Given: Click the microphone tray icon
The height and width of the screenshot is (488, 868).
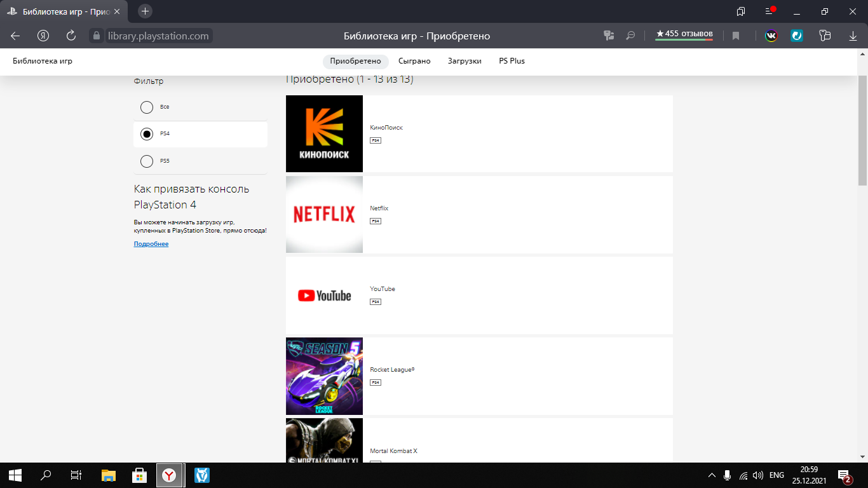Looking at the screenshot, I should [727, 475].
